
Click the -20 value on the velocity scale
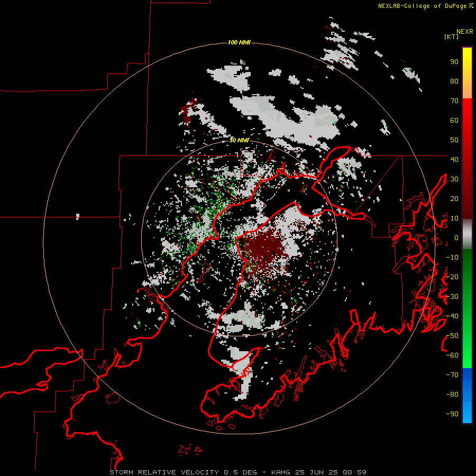pyautogui.click(x=452, y=277)
